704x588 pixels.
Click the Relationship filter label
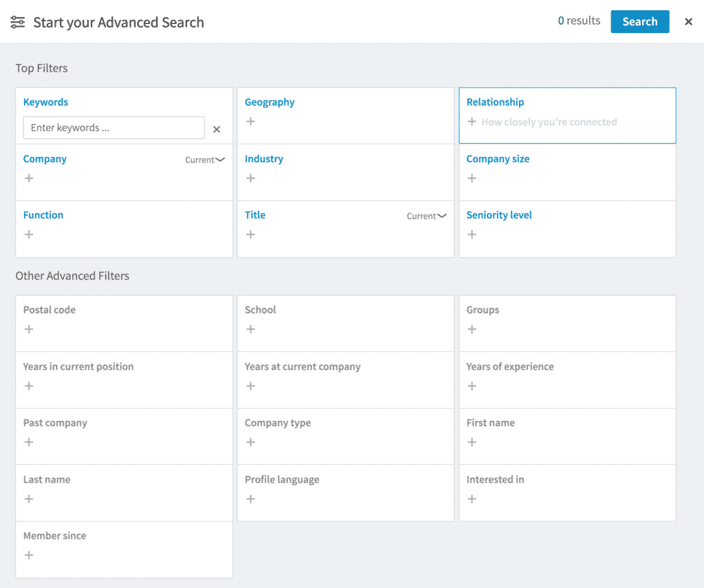[495, 102]
